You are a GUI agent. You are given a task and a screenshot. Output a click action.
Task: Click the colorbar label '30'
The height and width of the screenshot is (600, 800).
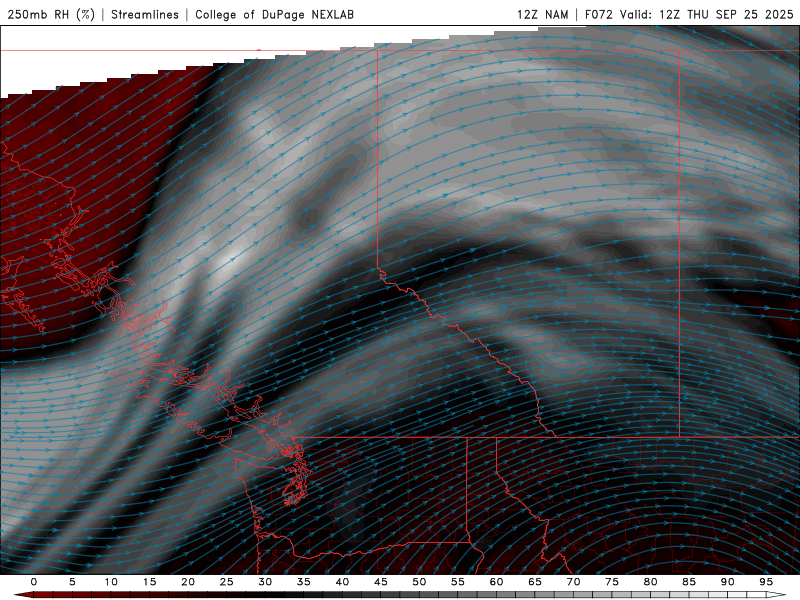pos(265,582)
